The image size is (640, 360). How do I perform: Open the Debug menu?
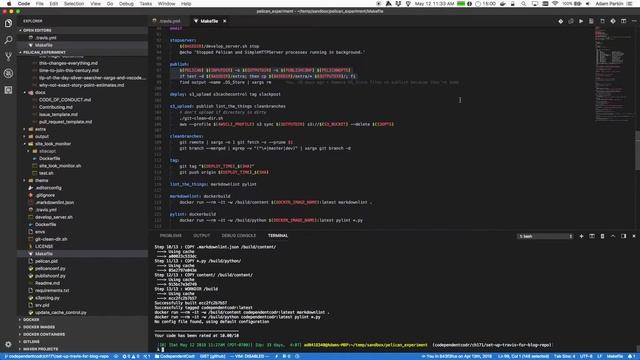click(126, 4)
